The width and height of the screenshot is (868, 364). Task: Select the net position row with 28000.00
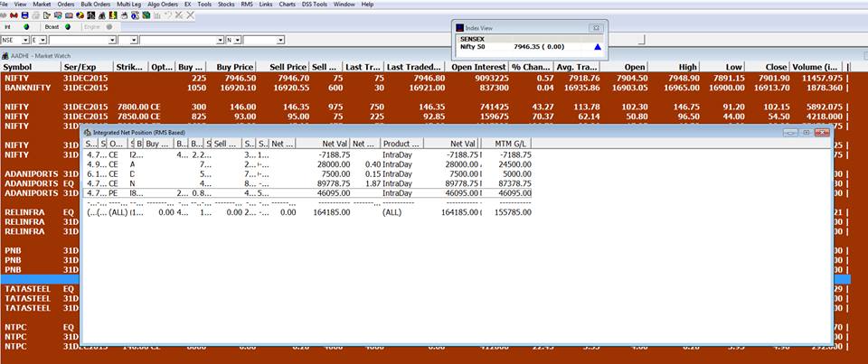(x=307, y=165)
